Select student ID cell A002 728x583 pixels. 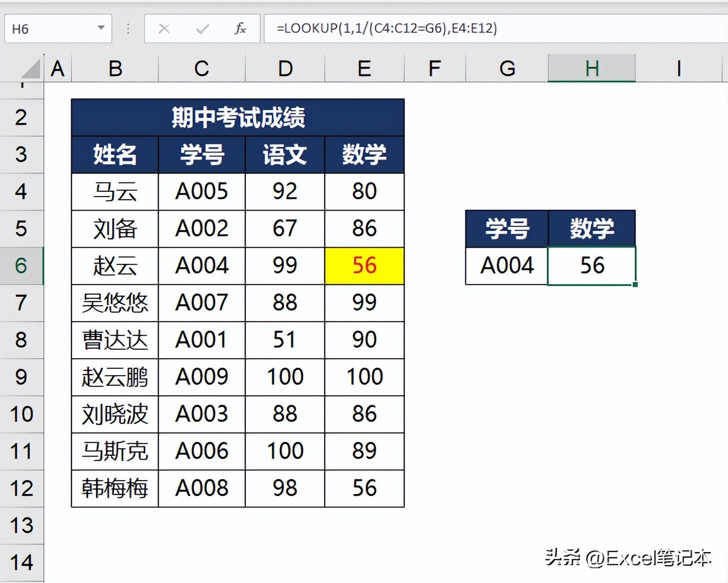[x=202, y=229]
